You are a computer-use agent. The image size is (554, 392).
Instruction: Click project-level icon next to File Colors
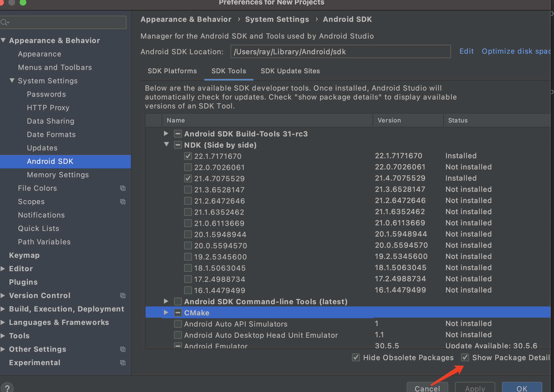click(x=123, y=188)
